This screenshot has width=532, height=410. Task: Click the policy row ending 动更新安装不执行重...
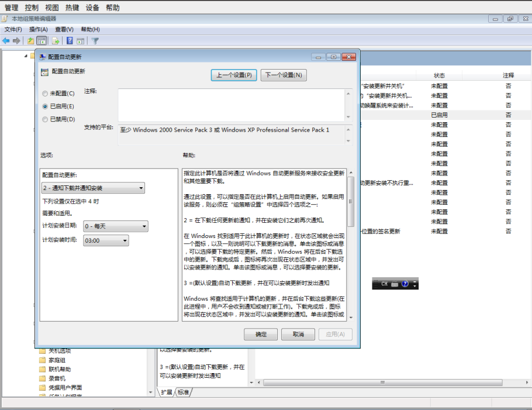coord(445,183)
